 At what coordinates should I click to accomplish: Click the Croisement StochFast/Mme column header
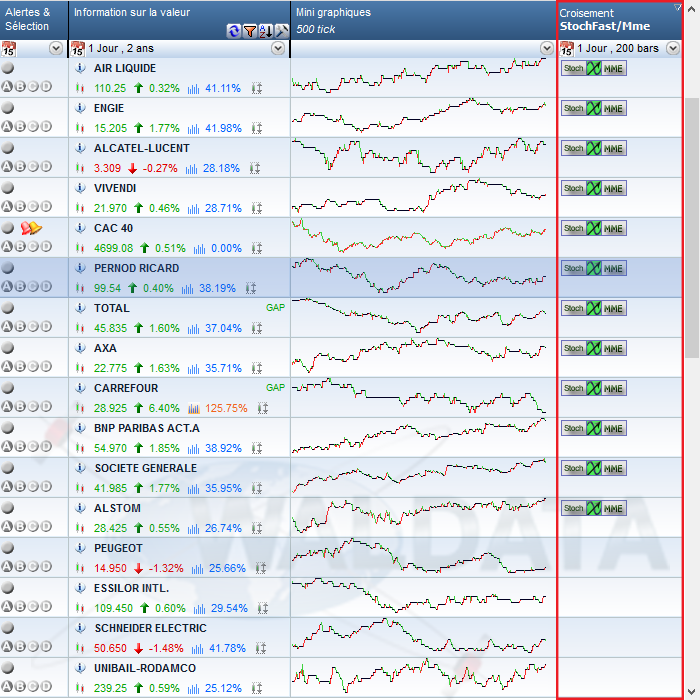(620, 20)
